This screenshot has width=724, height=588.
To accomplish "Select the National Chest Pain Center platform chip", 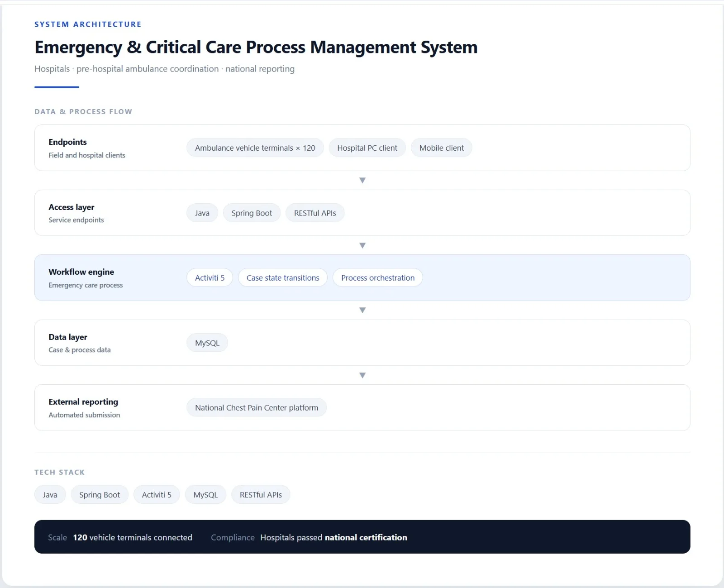I will click(257, 408).
